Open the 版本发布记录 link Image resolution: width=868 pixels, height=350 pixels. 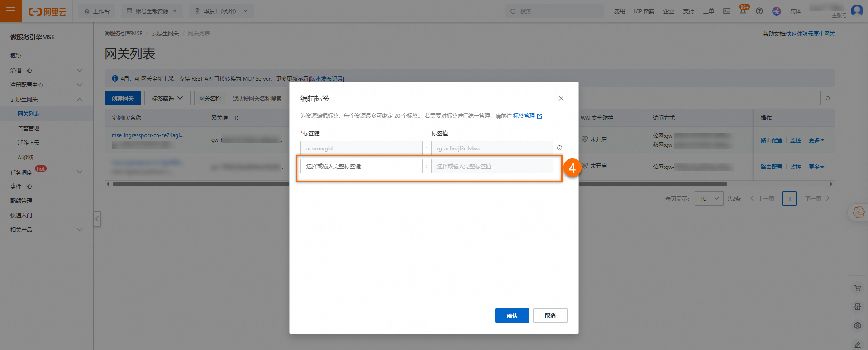(x=327, y=78)
